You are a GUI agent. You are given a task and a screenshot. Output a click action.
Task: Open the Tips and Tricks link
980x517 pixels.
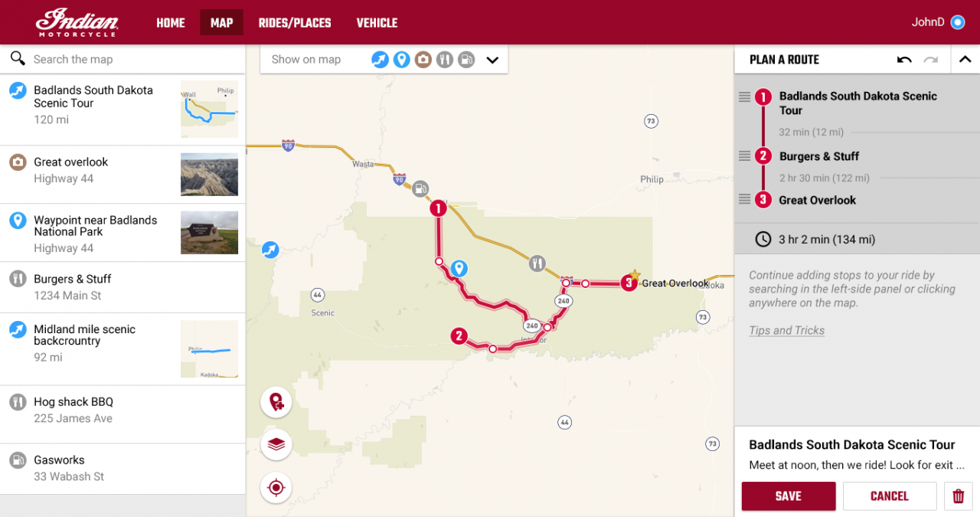tap(786, 331)
